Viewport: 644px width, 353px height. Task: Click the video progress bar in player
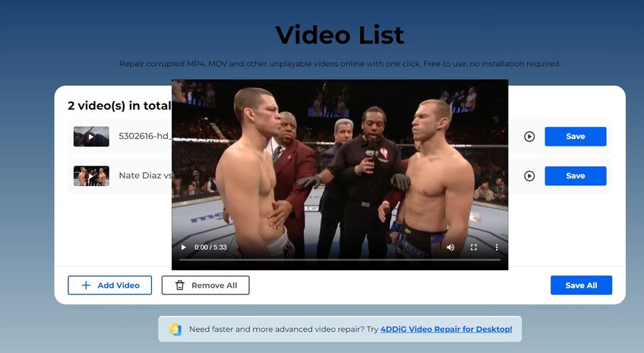(339, 260)
